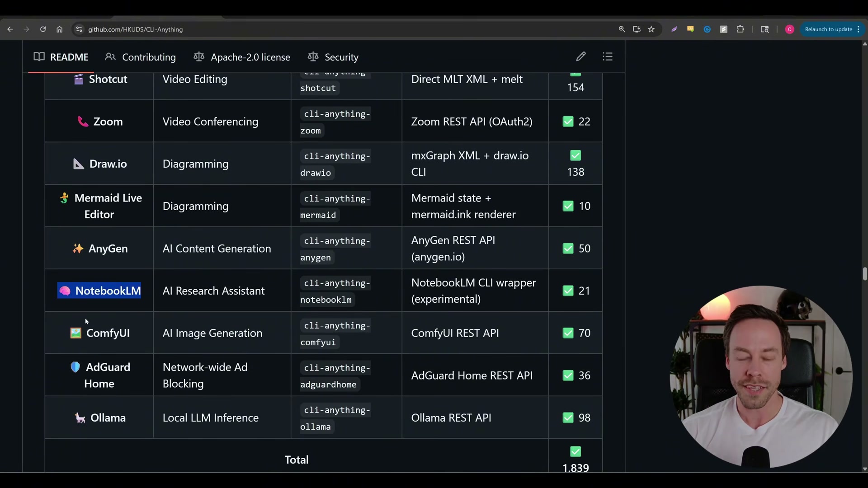The image size is (868, 488).
Task: Click the scrollbar down arrow
Action: click(864, 469)
